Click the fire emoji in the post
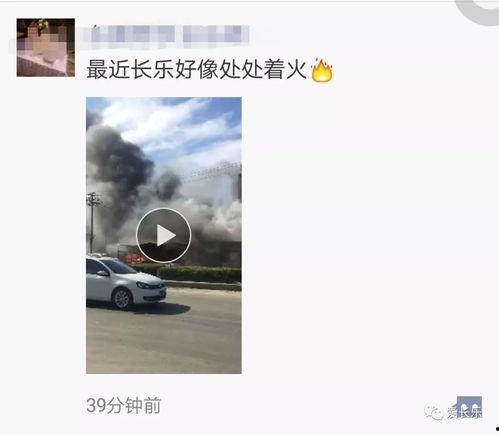Image resolution: width=499 pixels, height=435 pixels. 322,70
